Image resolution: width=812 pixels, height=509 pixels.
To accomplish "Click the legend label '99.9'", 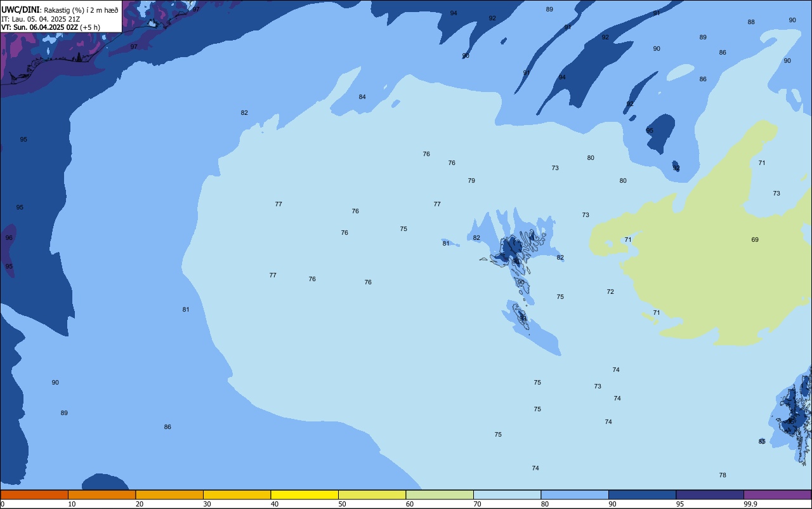I will click(750, 504).
